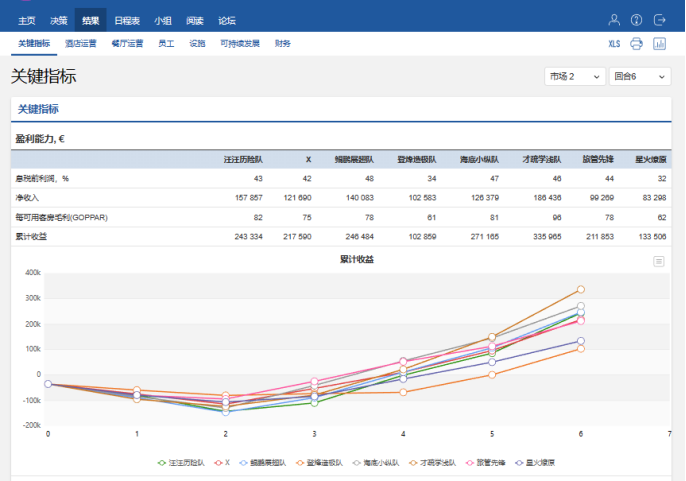The width and height of the screenshot is (686, 481).
Task: Click the cumulative value 271 165
Action: (485, 236)
